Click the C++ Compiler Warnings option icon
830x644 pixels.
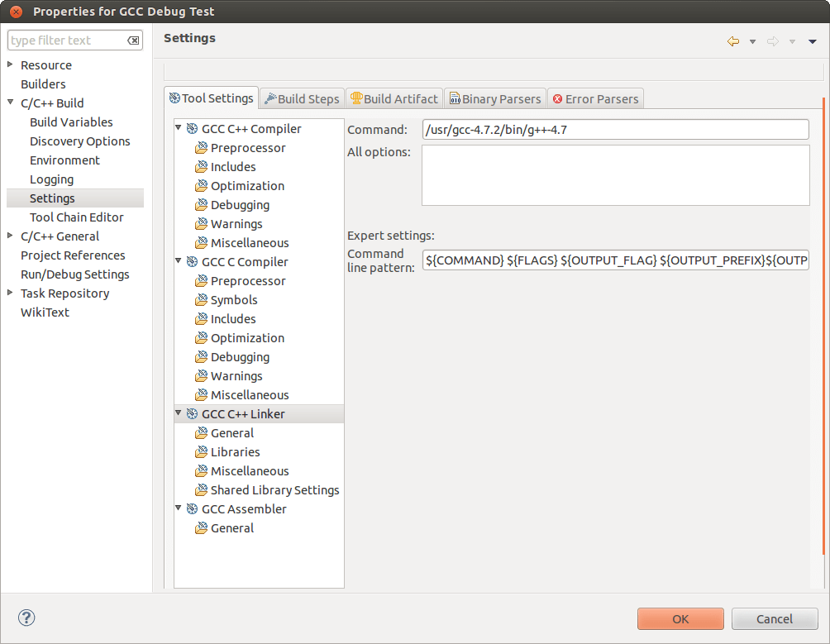(201, 224)
